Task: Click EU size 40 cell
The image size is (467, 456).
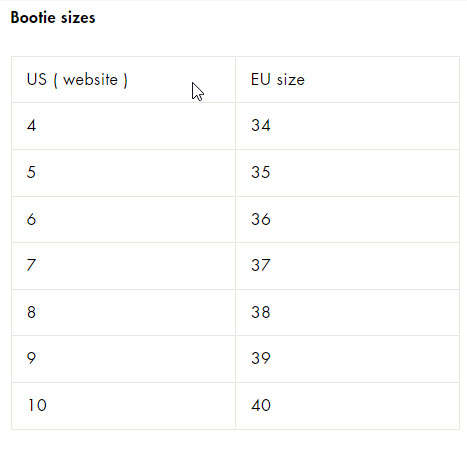Action: (x=348, y=406)
